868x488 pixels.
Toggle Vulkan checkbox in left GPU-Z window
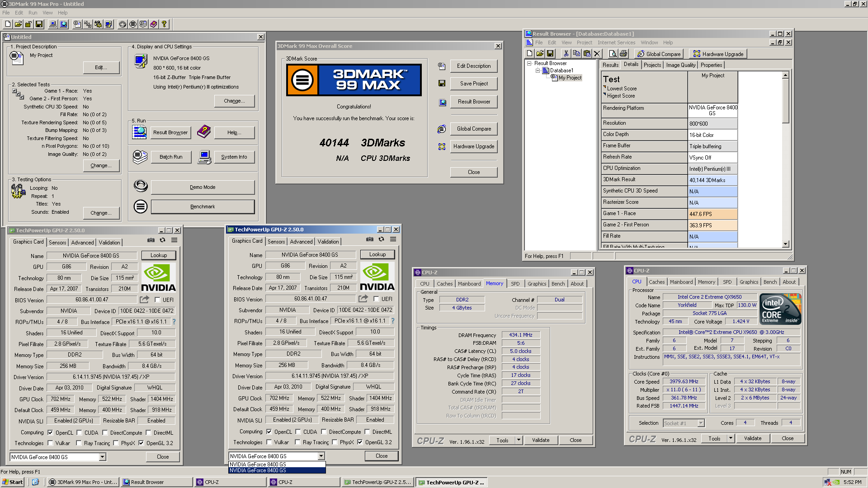tap(50, 443)
